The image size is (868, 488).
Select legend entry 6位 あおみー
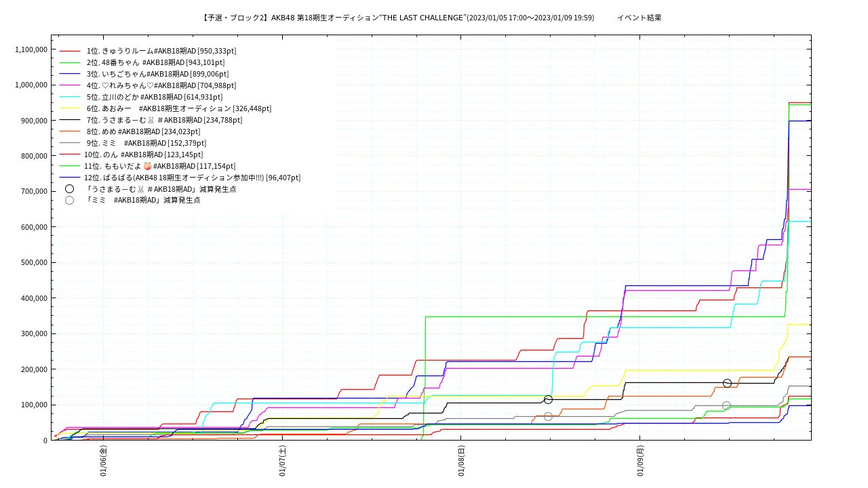(x=179, y=108)
